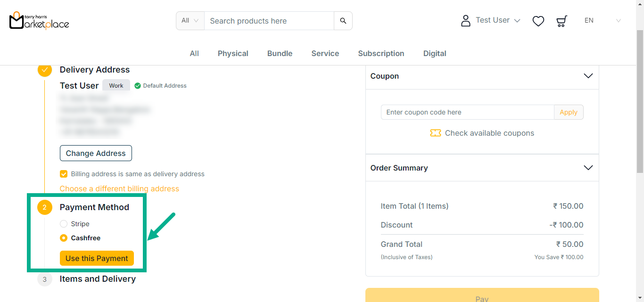Click the Use this Payment button
The height and width of the screenshot is (302, 644).
click(x=97, y=258)
